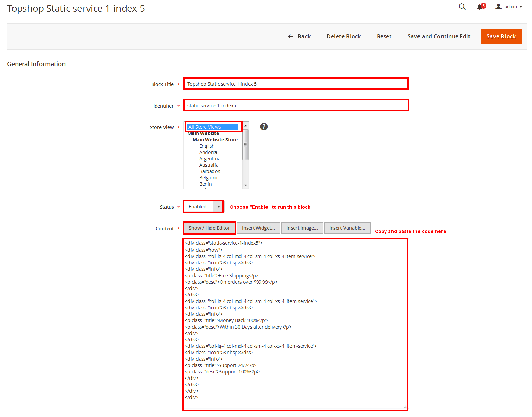The width and height of the screenshot is (532, 417).
Task: Open the search magnifier icon
Action: coord(462,7)
